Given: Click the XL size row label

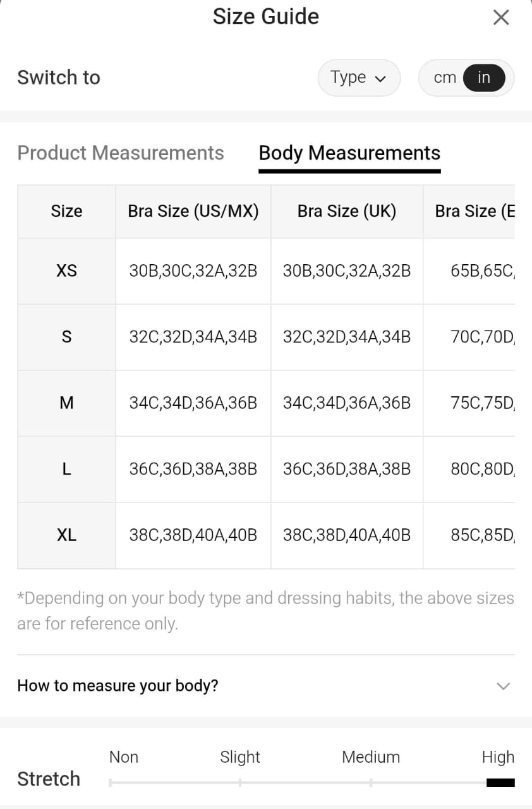Looking at the screenshot, I should coord(66,535).
